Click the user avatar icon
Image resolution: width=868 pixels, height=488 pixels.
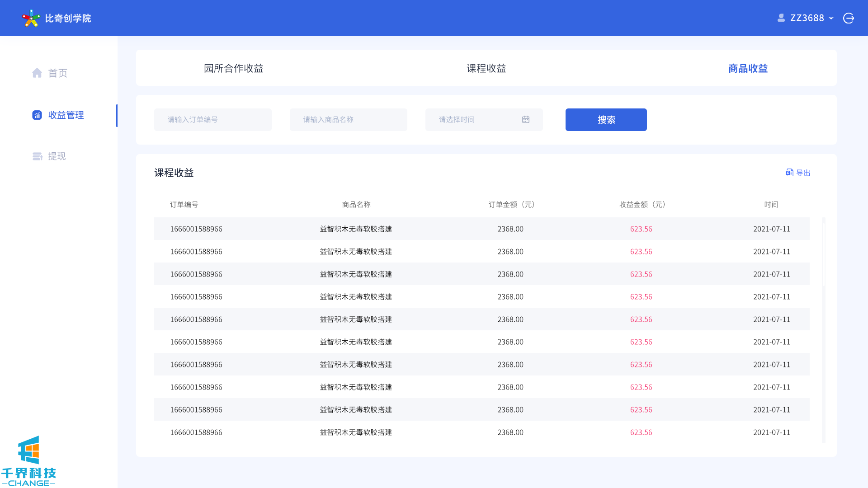click(x=781, y=18)
